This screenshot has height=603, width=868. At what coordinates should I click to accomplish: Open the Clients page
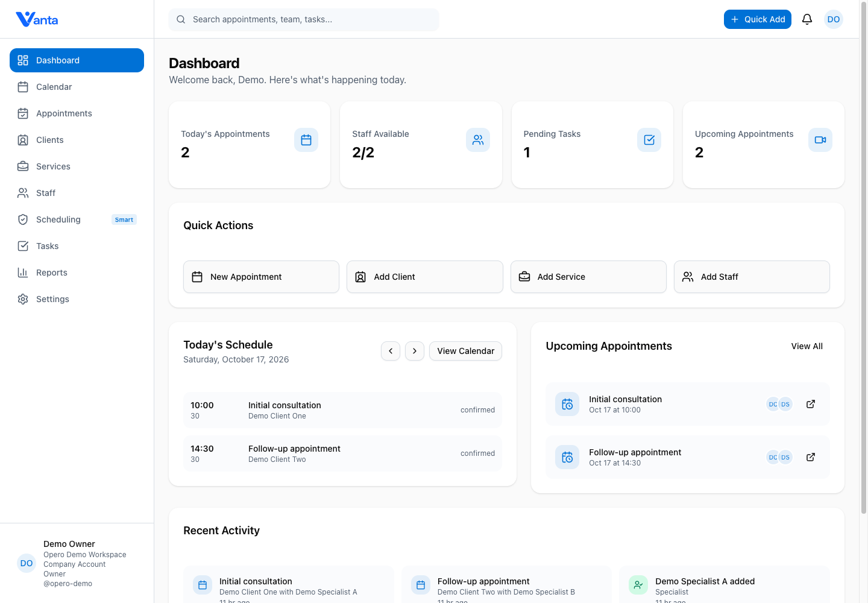(x=77, y=140)
